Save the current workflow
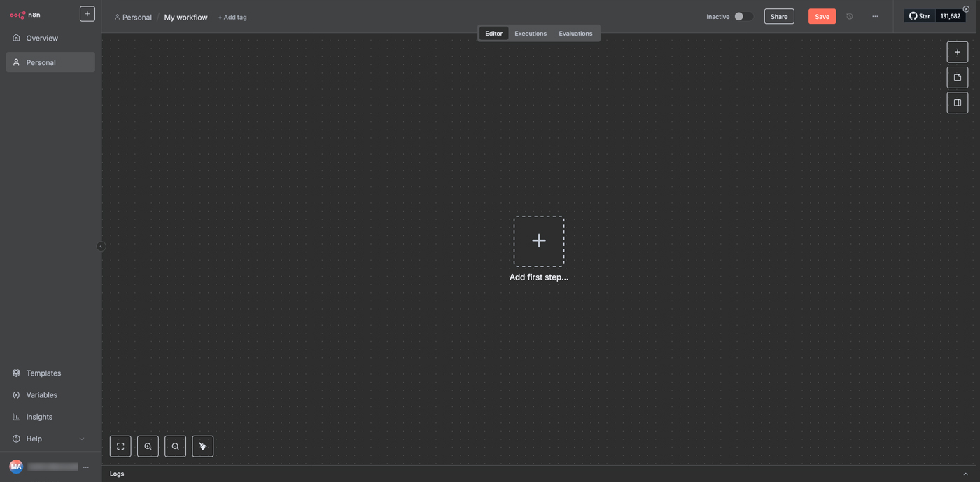 click(822, 16)
